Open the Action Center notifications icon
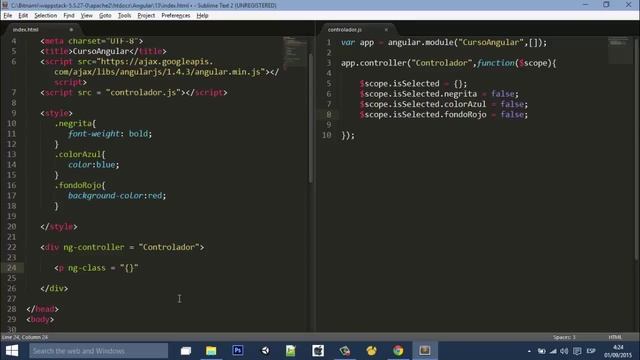Viewport: 640px width, 360px height. (577, 351)
